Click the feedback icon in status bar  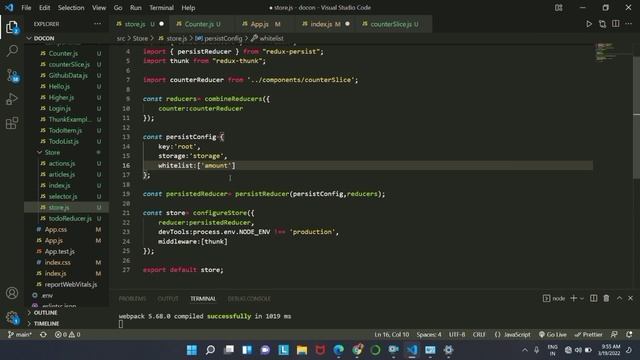(614, 334)
